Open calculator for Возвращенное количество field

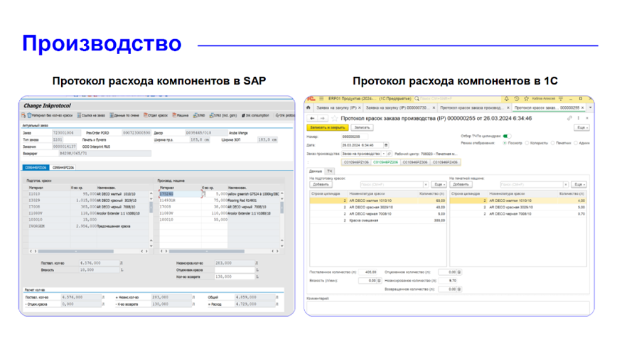coord(458,289)
